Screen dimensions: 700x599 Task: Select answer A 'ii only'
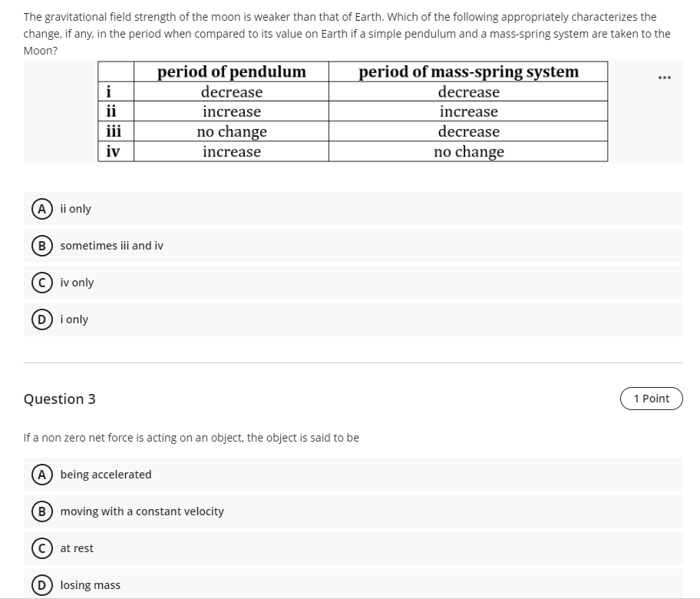[x=353, y=209]
